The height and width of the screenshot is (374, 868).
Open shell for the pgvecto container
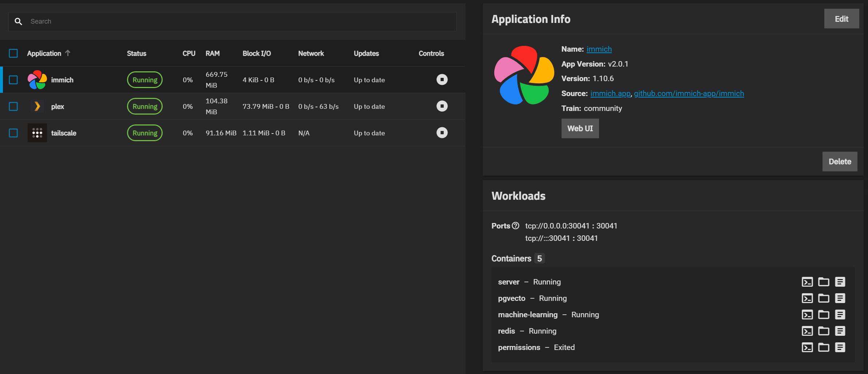click(x=808, y=298)
